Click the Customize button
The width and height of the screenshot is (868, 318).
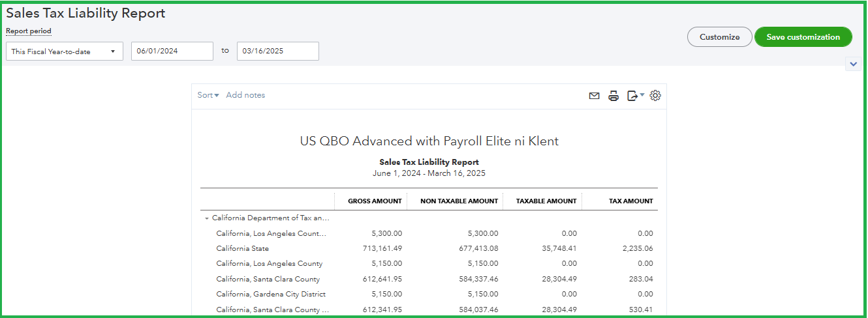point(719,37)
